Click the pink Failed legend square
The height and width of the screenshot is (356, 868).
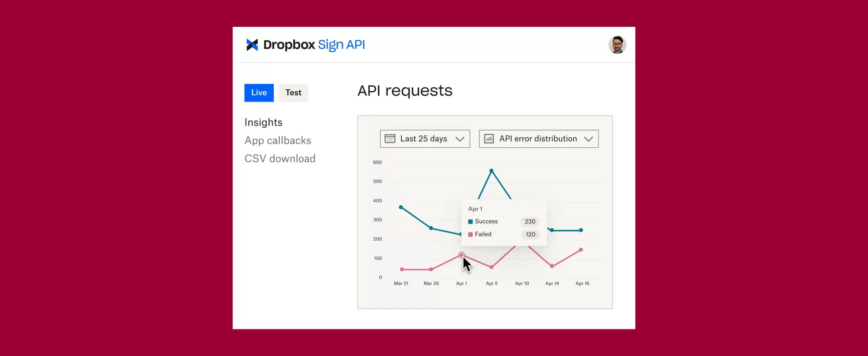tap(470, 235)
